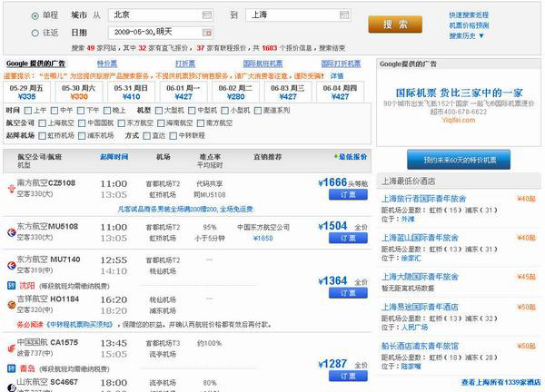Screen dimensions: 545x392
Task: Select the 06-01 周一 ¥427 date tab
Action: pos(183,92)
